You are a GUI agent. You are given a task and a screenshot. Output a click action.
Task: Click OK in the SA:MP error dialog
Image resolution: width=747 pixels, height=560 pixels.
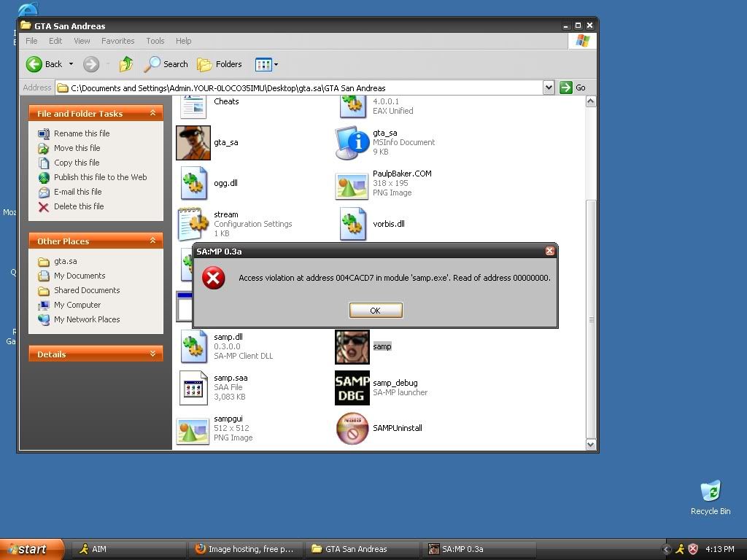point(375,311)
